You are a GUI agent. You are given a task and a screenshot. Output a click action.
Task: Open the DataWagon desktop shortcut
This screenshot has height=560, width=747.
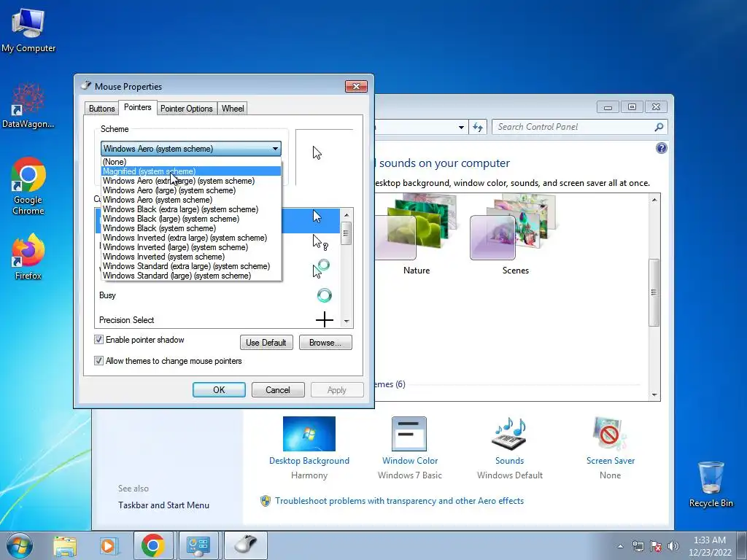28,106
